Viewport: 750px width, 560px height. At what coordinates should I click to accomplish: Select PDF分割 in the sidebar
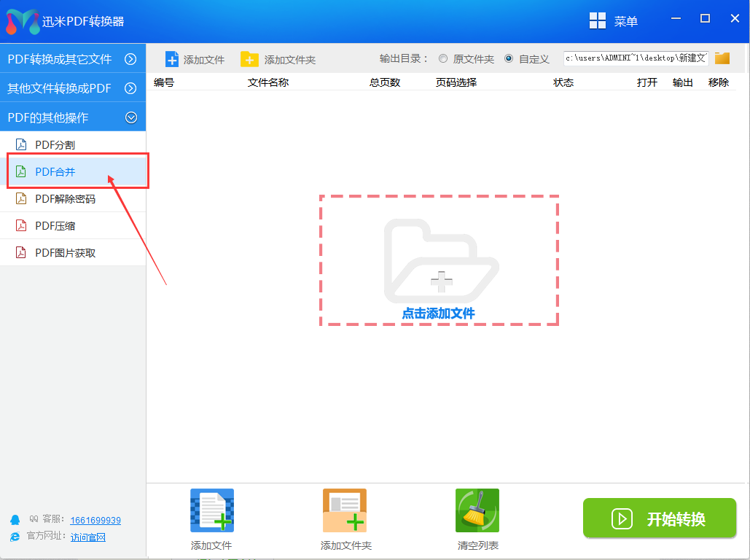[55, 144]
